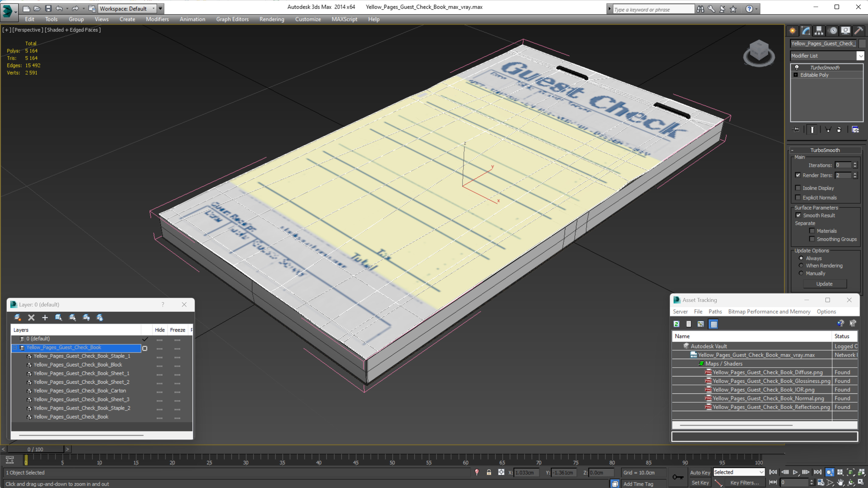Click Go to End playback button
This screenshot has height=488, width=868.
817,472
